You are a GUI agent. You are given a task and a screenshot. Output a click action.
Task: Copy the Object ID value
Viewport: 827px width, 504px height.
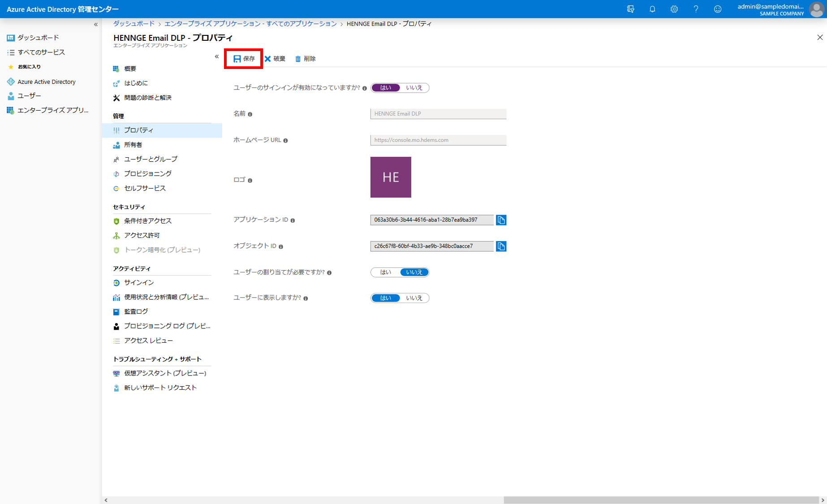point(501,246)
